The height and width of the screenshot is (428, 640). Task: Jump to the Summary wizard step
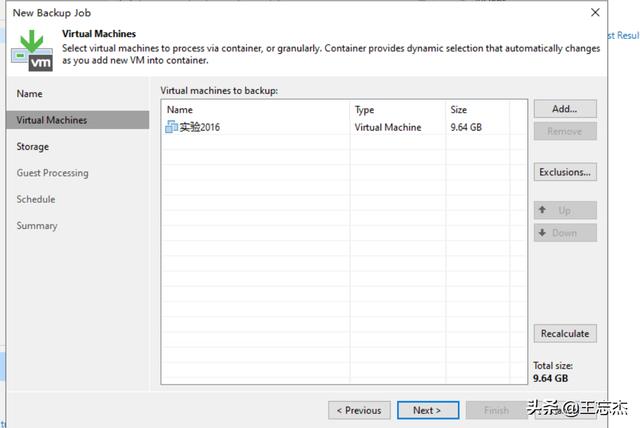[x=37, y=226]
